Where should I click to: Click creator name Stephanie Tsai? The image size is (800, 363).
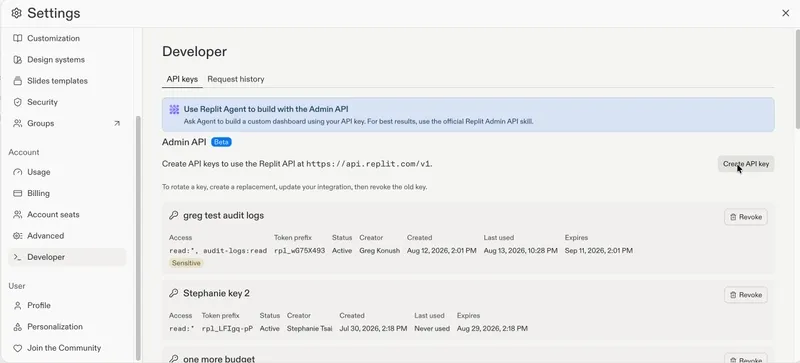click(310, 329)
